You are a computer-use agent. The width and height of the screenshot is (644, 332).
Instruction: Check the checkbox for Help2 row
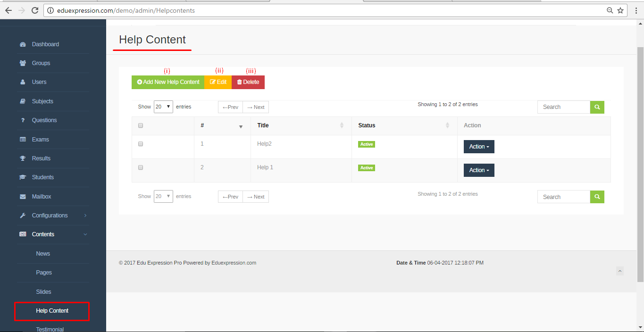(141, 144)
